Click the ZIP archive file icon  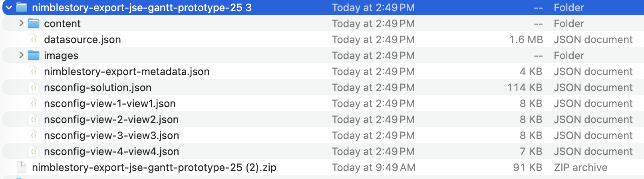click(22, 167)
